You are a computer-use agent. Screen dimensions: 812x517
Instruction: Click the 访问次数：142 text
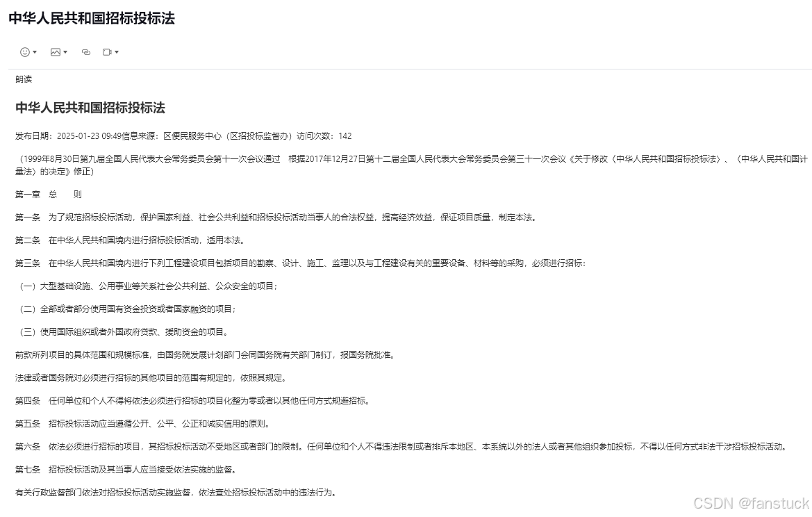coord(324,136)
